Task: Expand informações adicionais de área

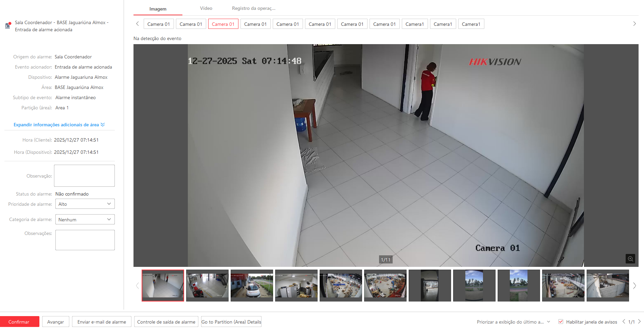Action: pyautogui.click(x=59, y=125)
